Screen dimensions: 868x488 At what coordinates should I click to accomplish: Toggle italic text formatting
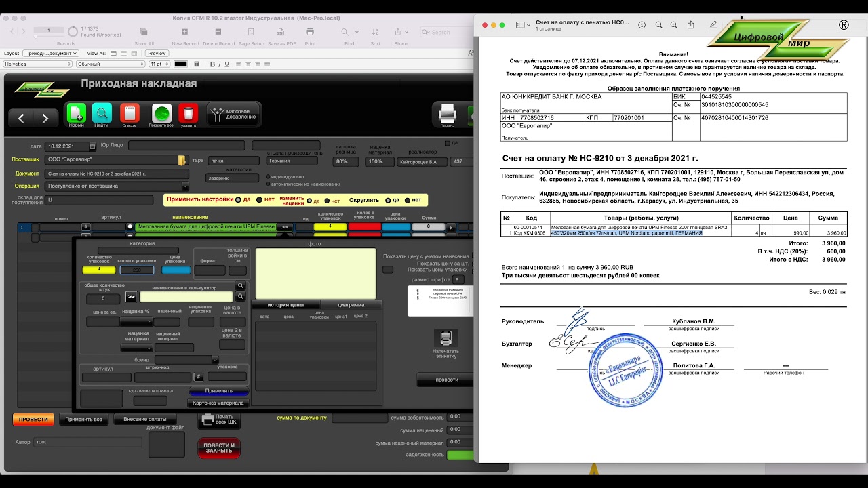click(220, 64)
